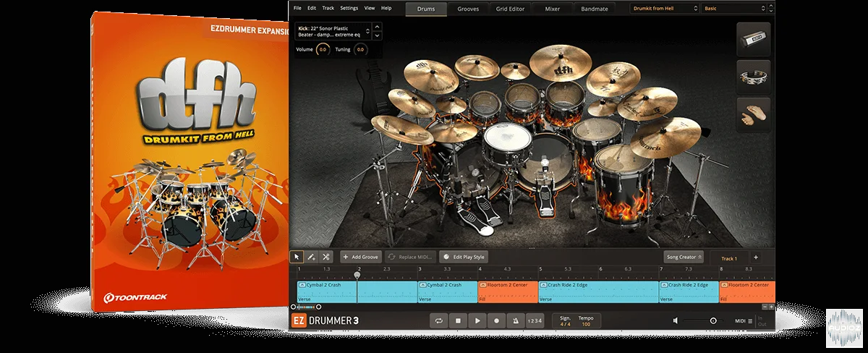Open the Settings menu
The width and height of the screenshot is (868, 353).
[x=349, y=8]
